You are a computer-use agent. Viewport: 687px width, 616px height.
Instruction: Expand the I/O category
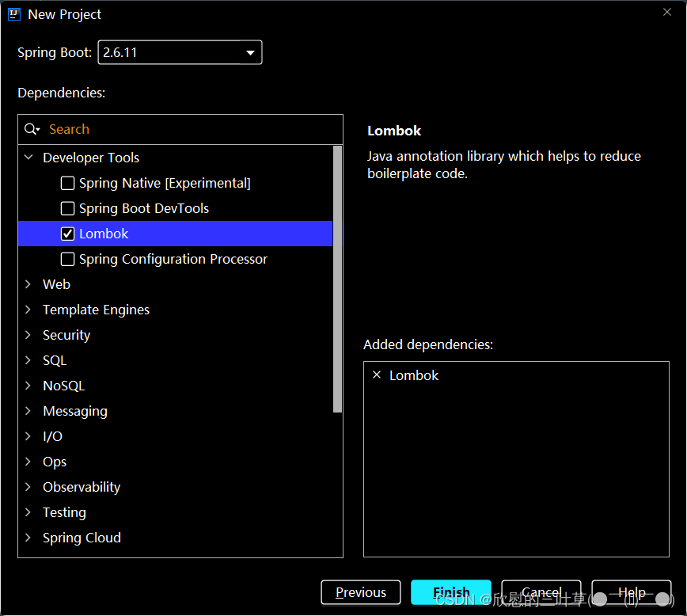pyautogui.click(x=28, y=436)
